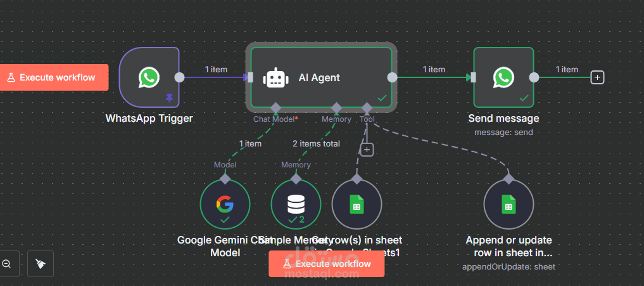Click the success checkmark on Send message
Viewport: 644px width, 286px height.
[524, 98]
